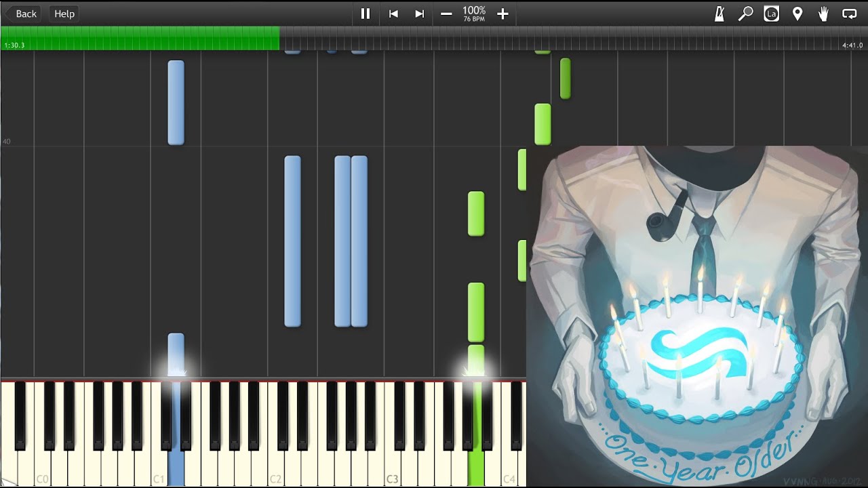Open the zoom magnifier tool
The image size is (868, 488).
coord(745,14)
